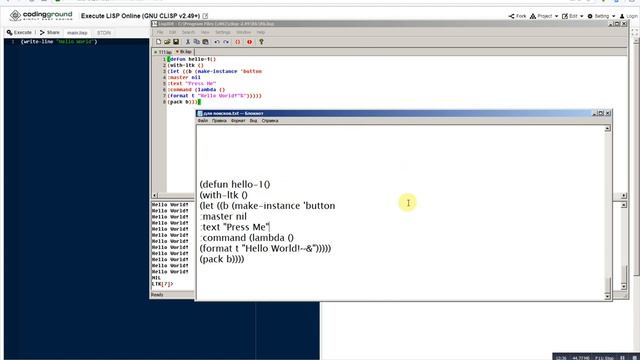Screen dimensions: 640x360
Task: Click the Copy icon in LispIDE toolbar
Action: tap(196, 42)
